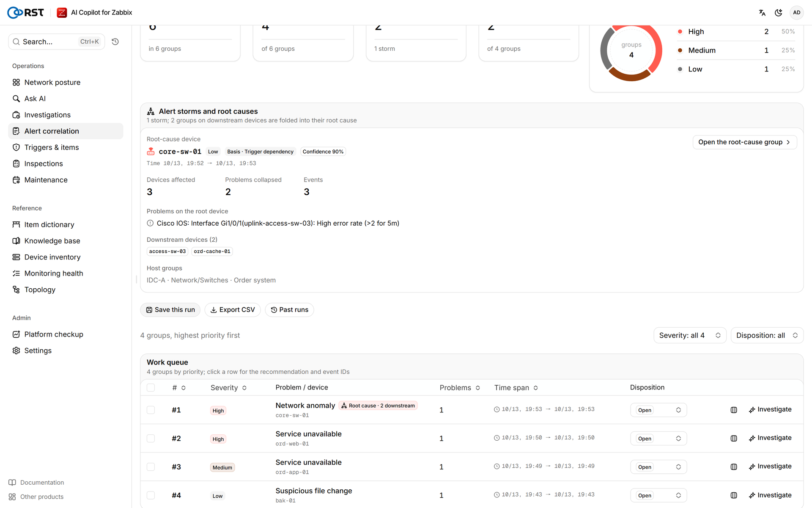The image size is (812, 508).
Task: Open side panel icon for row #3
Action: pos(734,467)
